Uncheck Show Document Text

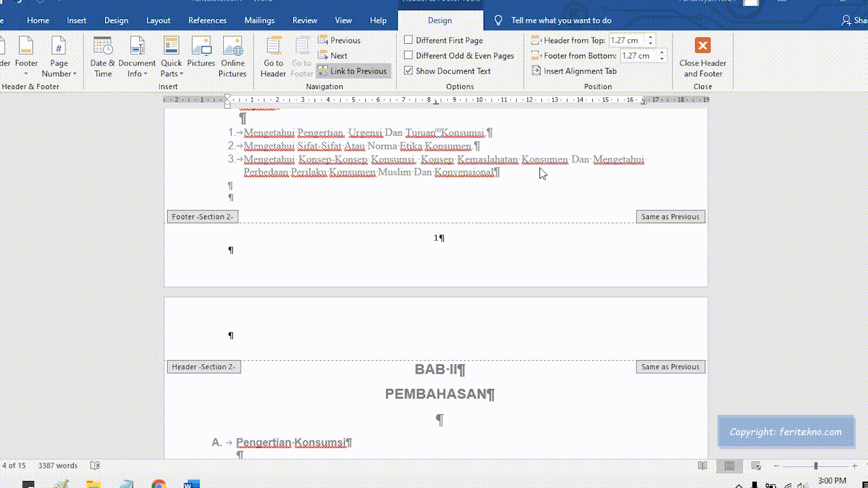pyautogui.click(x=409, y=71)
